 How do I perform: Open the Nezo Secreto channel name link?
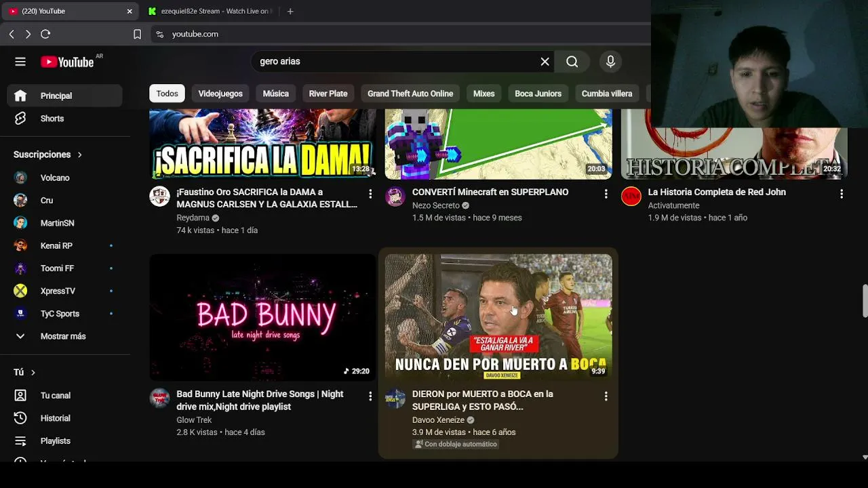(x=436, y=205)
